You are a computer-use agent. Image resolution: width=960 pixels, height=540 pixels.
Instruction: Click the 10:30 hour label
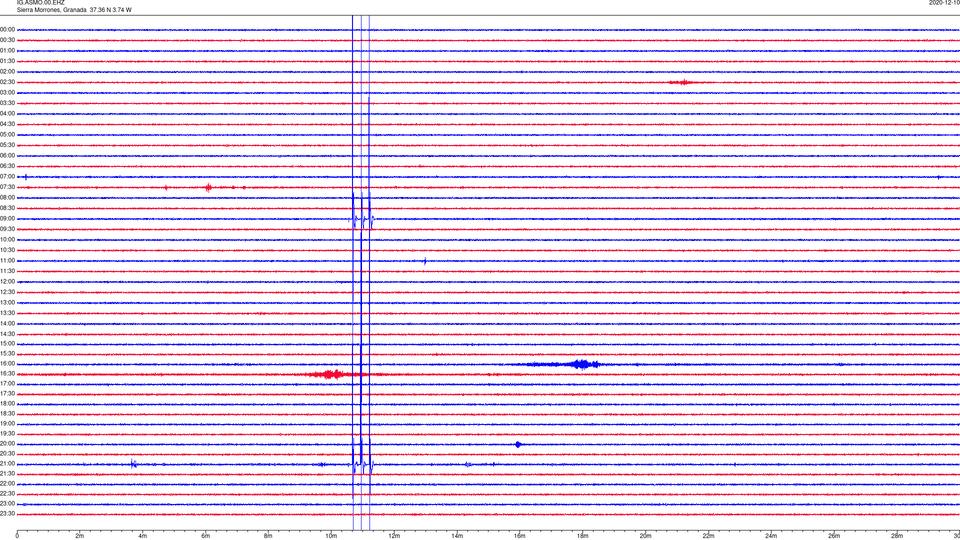7,250
